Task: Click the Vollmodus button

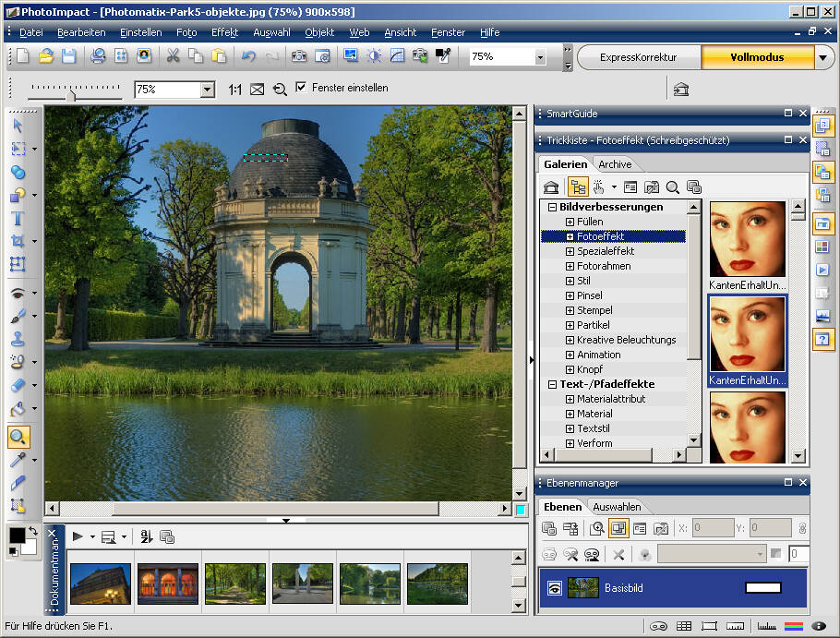Action: [x=757, y=57]
